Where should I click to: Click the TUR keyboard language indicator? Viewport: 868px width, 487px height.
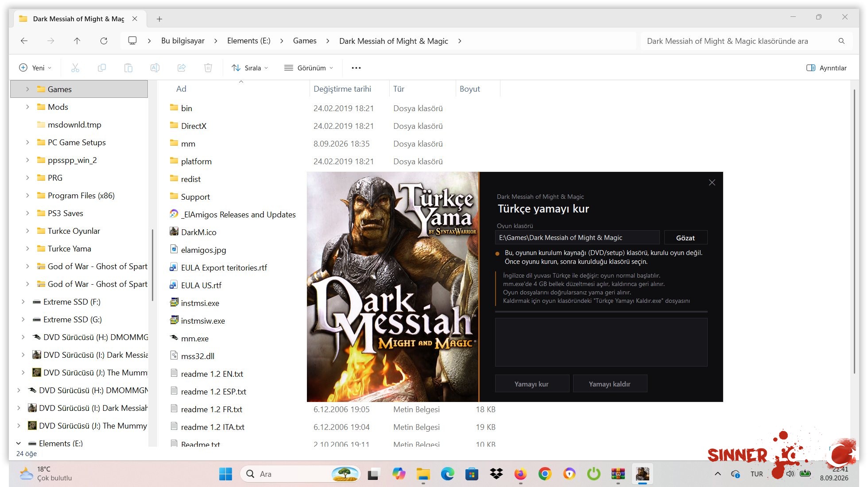pyautogui.click(x=757, y=474)
